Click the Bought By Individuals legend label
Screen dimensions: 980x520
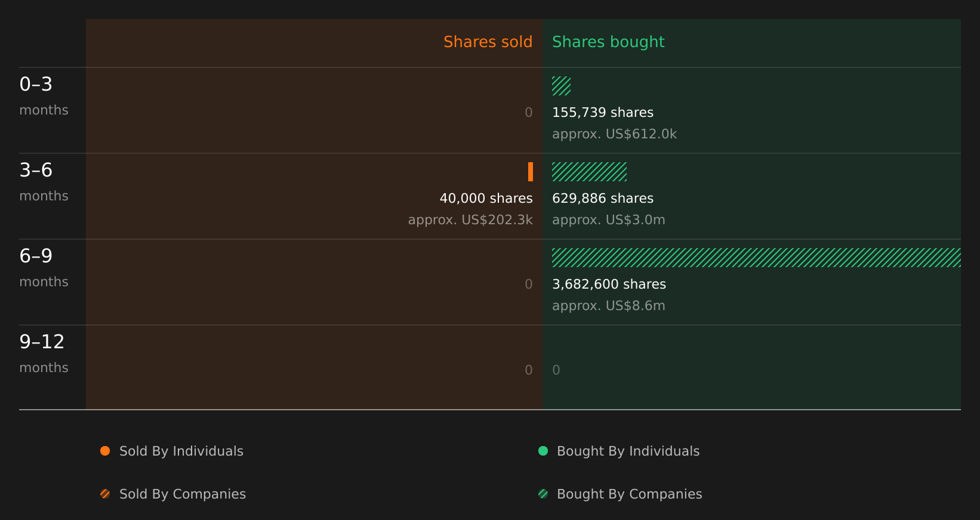tap(628, 451)
